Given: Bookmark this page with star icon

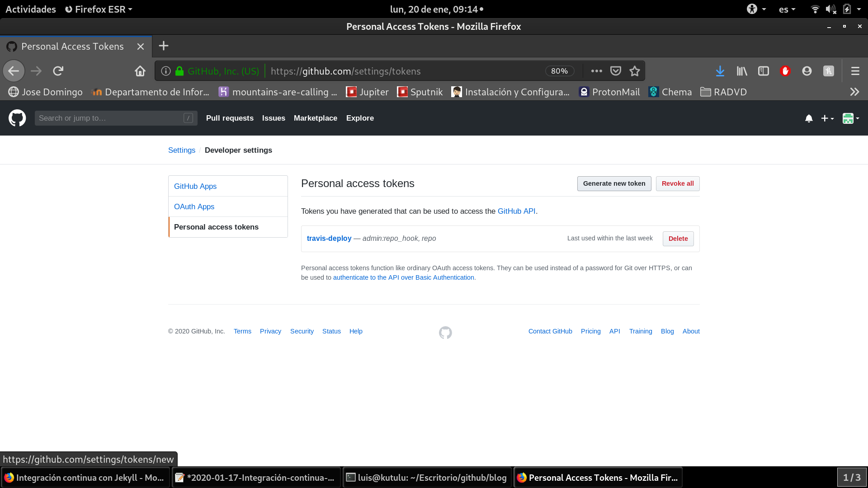Looking at the screenshot, I should point(635,71).
